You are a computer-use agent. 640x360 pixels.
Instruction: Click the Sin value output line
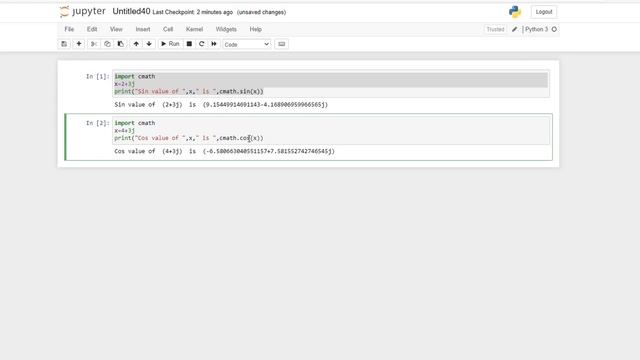(221, 105)
